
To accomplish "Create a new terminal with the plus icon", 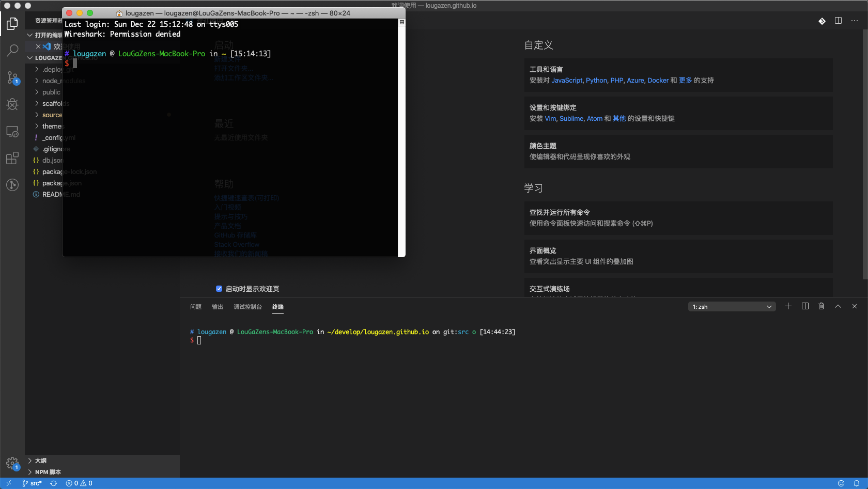I will point(788,306).
